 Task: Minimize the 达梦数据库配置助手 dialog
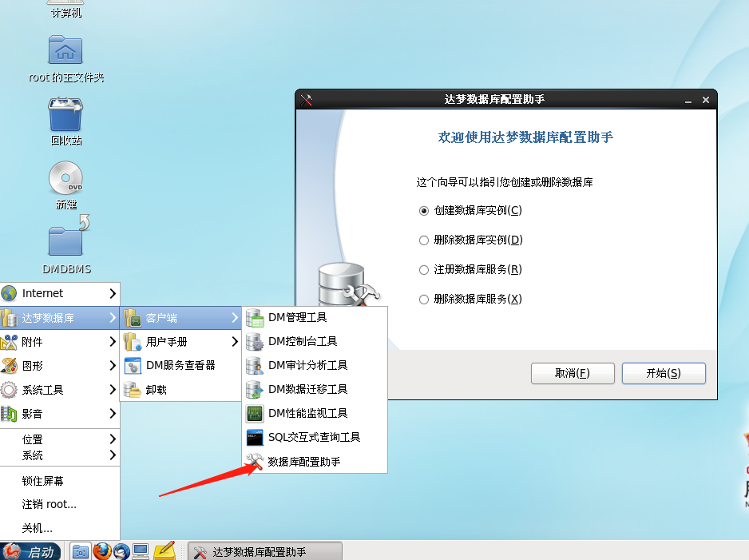(688, 100)
